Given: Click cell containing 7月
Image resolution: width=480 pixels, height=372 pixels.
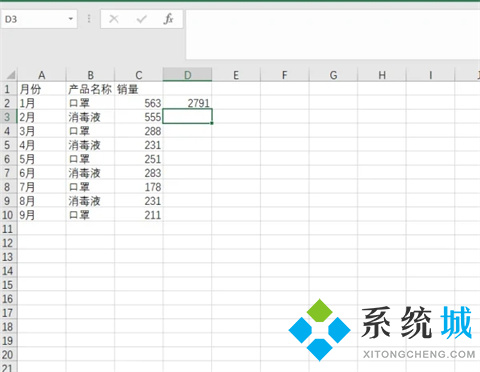Looking at the screenshot, I should [x=42, y=187].
